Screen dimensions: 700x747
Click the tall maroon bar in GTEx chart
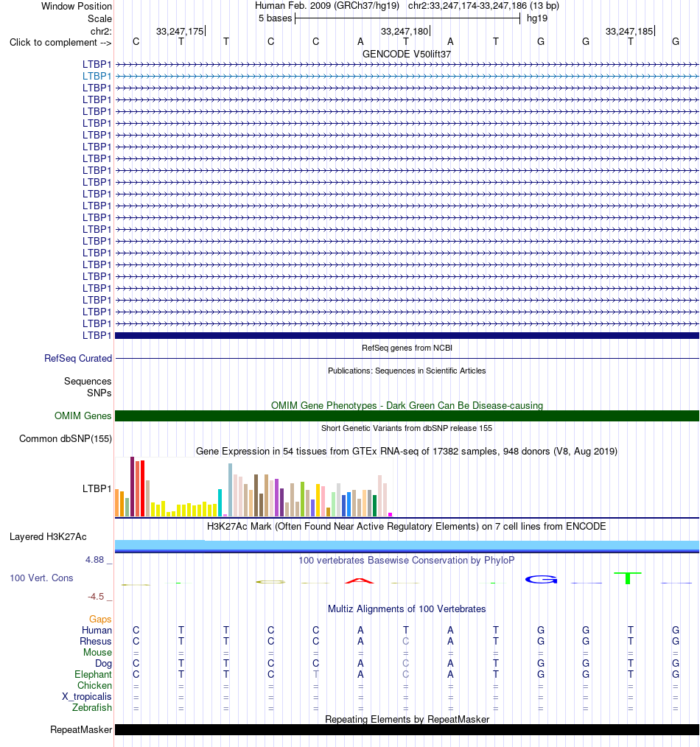click(133, 486)
